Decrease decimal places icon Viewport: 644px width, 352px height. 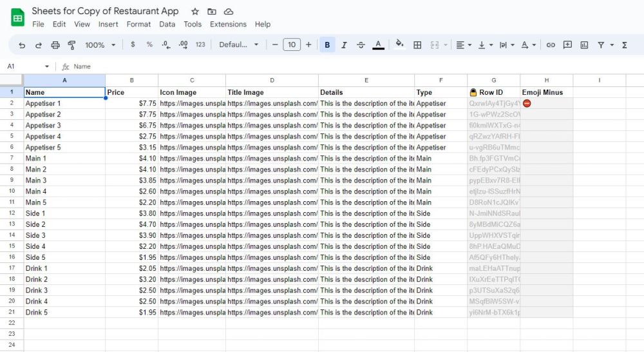click(x=166, y=45)
